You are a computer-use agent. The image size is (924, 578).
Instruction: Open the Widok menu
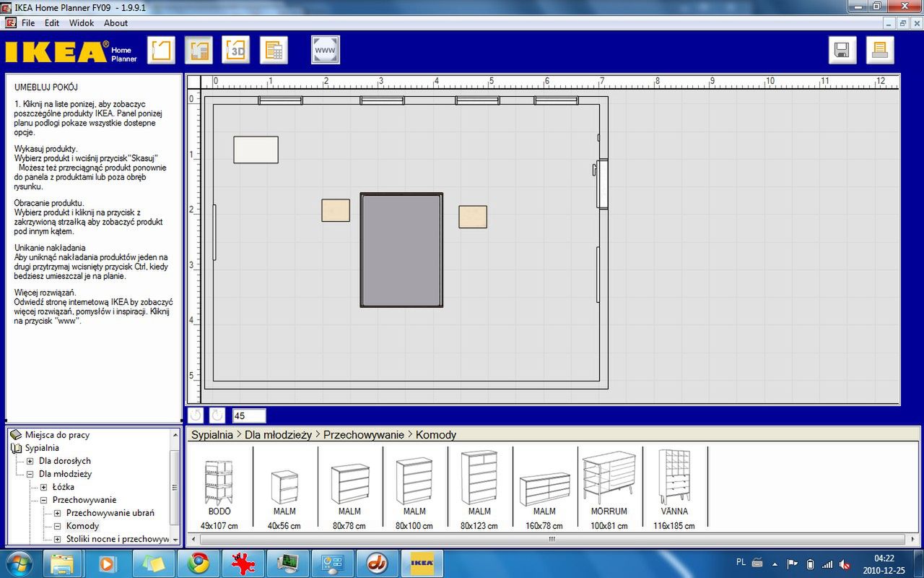pos(82,23)
